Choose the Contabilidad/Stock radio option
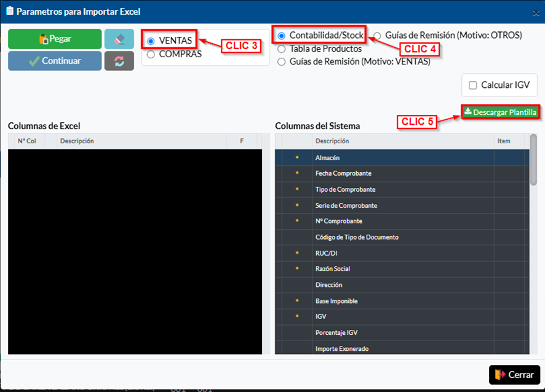Image resolution: width=545 pixels, height=392 pixels. pos(282,36)
